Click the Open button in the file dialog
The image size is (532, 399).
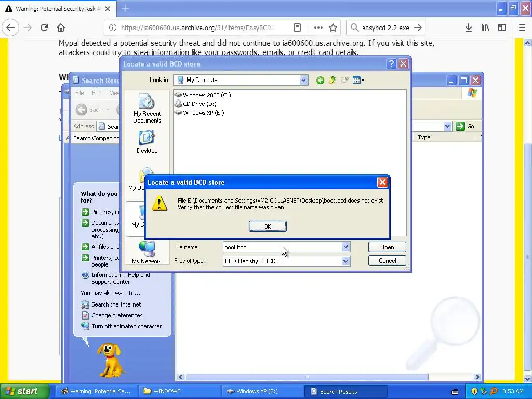(387, 247)
